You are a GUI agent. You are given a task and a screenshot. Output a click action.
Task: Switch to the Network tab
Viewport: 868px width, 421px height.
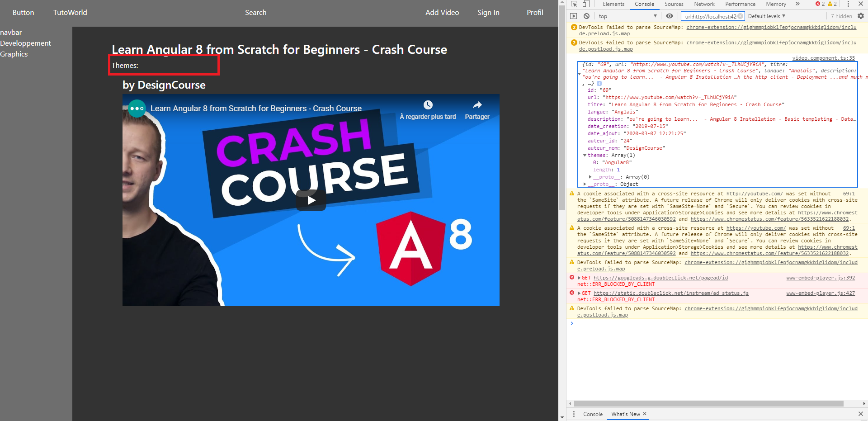point(704,4)
